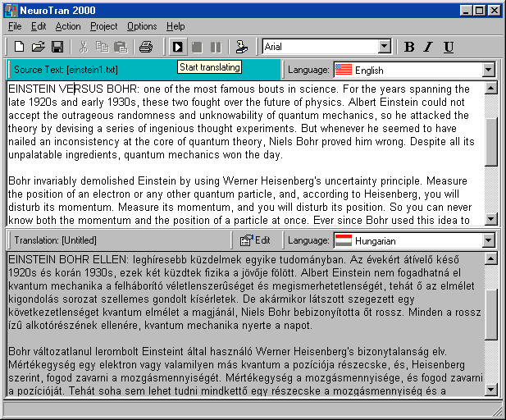Open the Edit menu
Image resolution: width=506 pixels, height=420 pixels.
tap(39, 26)
